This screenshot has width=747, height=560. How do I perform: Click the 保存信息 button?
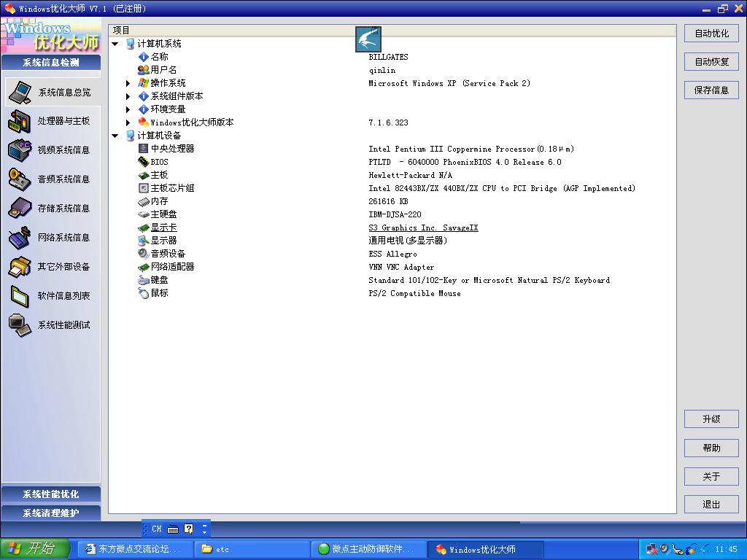tap(711, 90)
